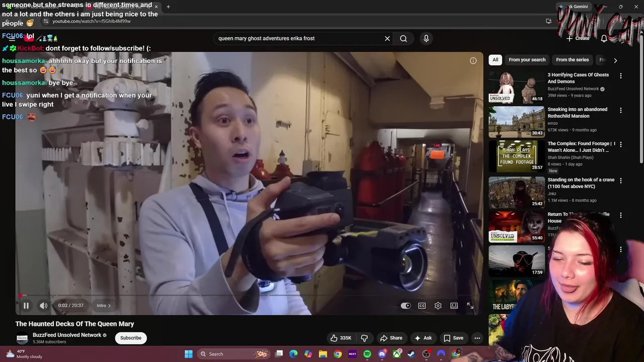Open Steam from the taskbar
The height and width of the screenshot is (362, 644).
pos(412,354)
